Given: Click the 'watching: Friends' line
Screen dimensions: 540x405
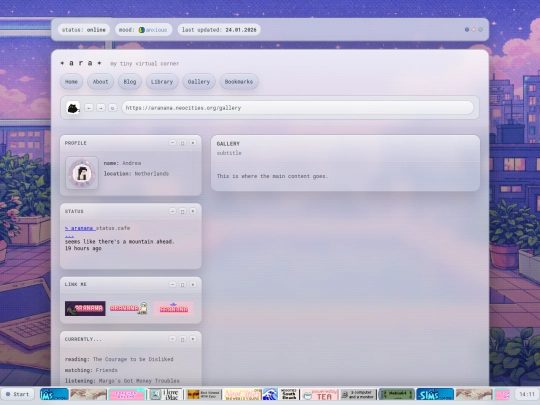Looking at the screenshot, I should 91,370.
